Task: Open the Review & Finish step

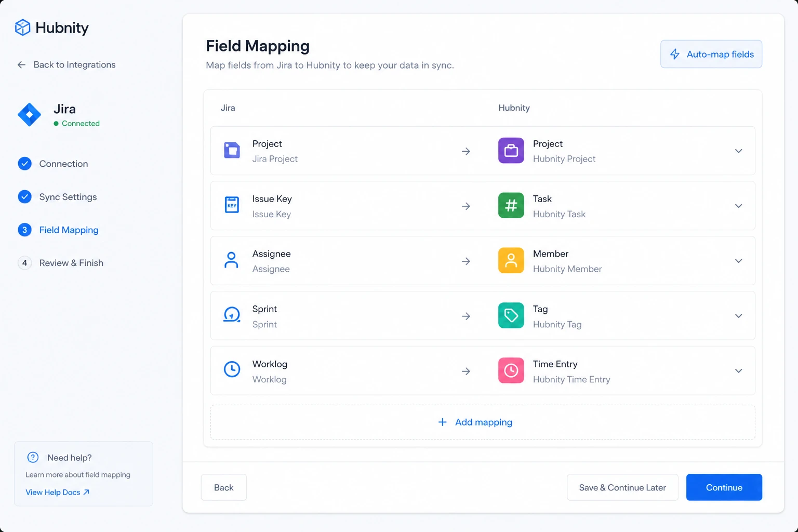Action: coord(61,263)
